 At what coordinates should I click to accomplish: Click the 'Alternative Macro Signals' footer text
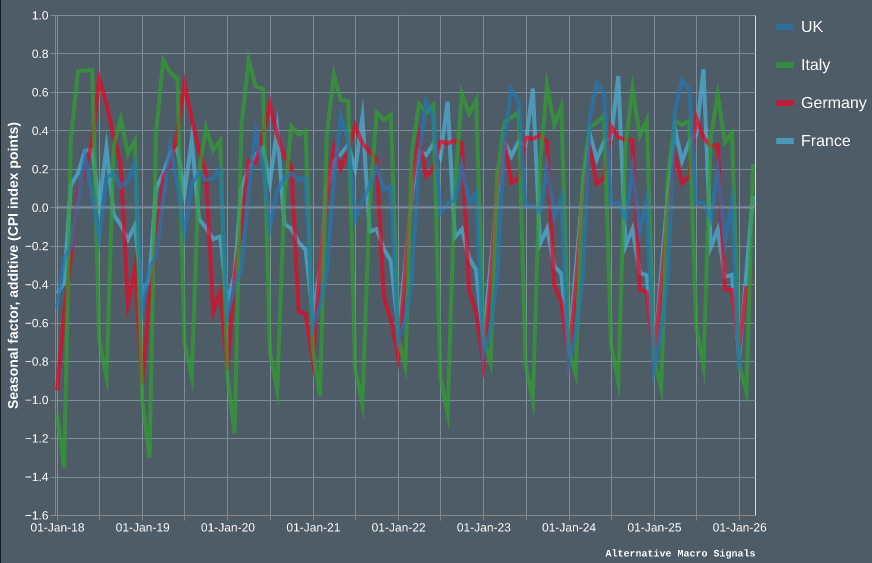coord(680,553)
